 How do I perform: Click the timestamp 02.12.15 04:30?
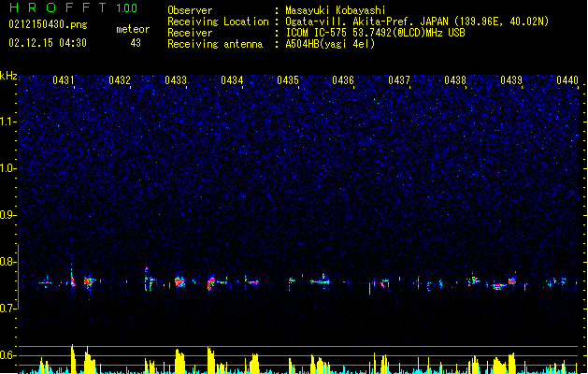click(48, 43)
